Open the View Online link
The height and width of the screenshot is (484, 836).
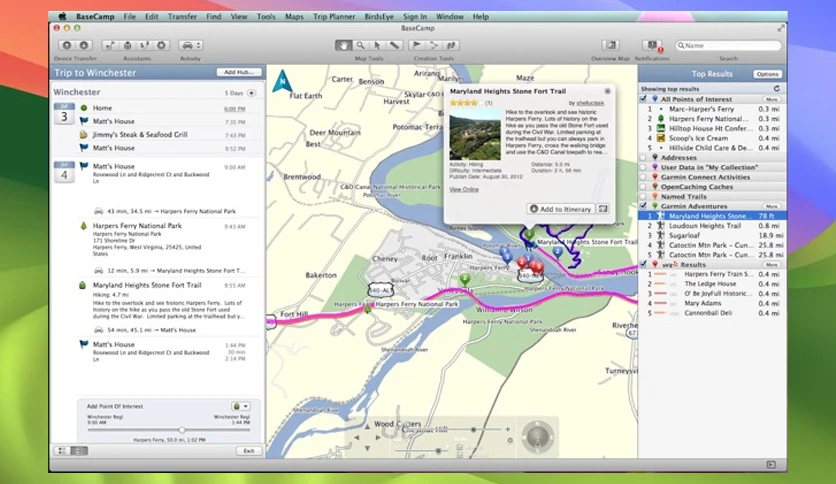[464, 189]
